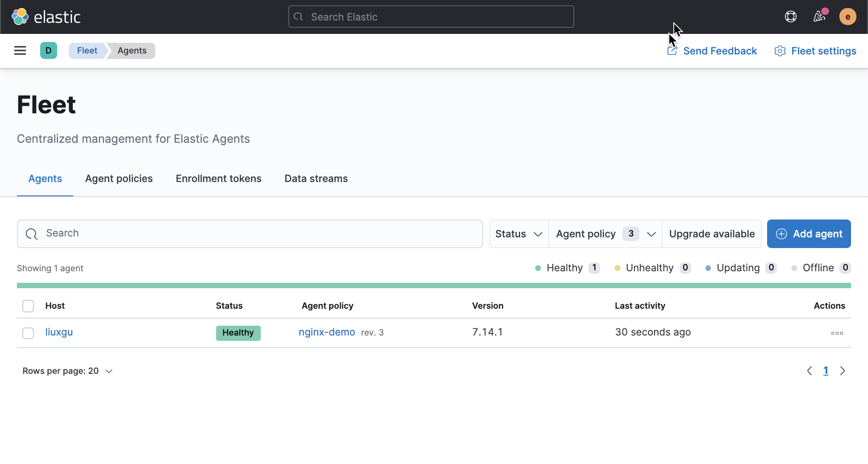Click the 30 seconds ago cell
The image size is (868, 464).
point(653,332)
